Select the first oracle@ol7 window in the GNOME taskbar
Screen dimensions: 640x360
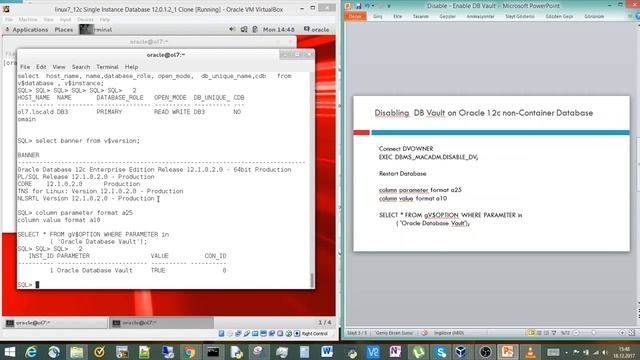pos(55,323)
